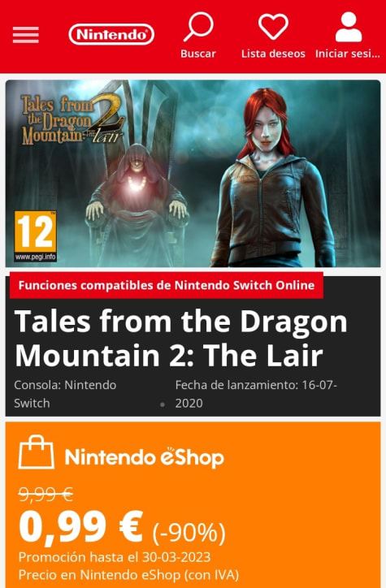Screen dimensions: 386x588
Task: Click the eShop shopping bag icon
Action: (x=36, y=452)
